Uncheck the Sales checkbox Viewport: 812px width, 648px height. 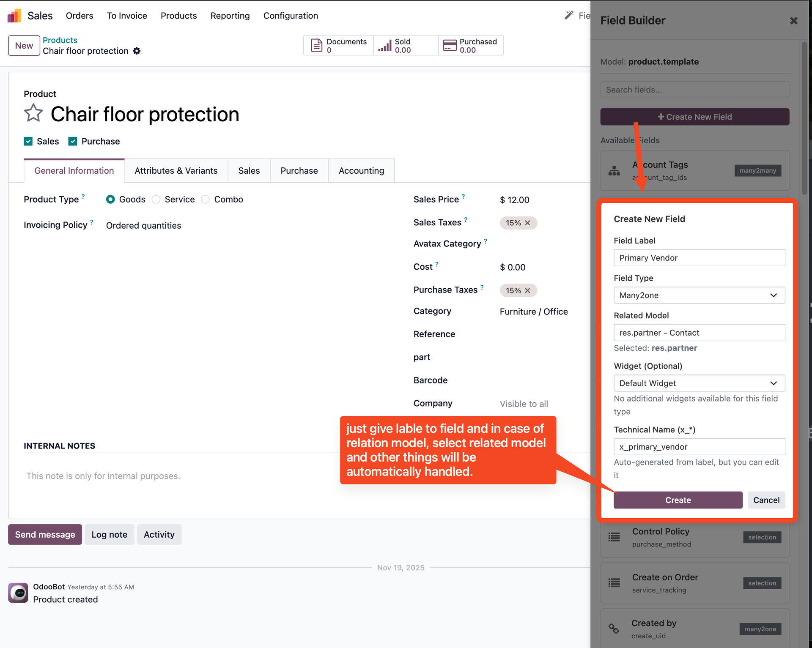click(28, 141)
